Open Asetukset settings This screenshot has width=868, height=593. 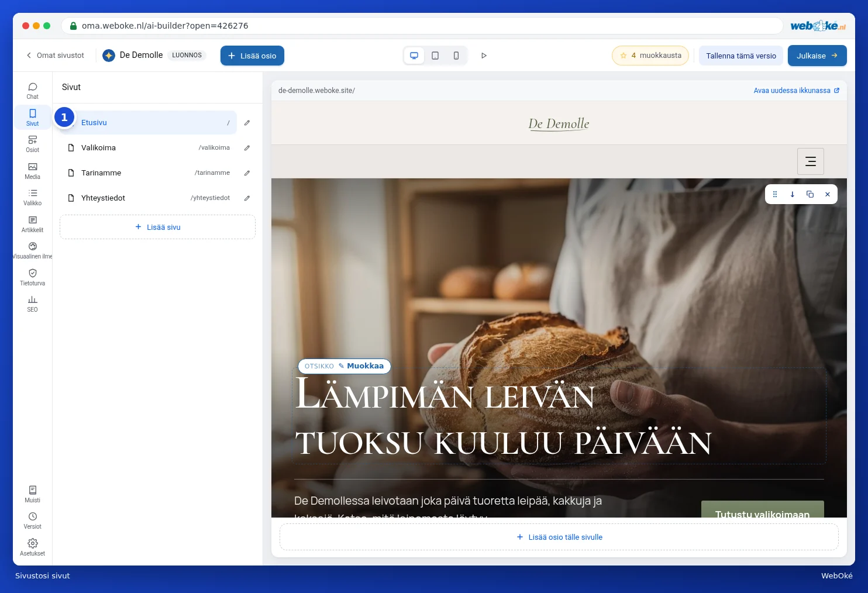click(x=33, y=547)
